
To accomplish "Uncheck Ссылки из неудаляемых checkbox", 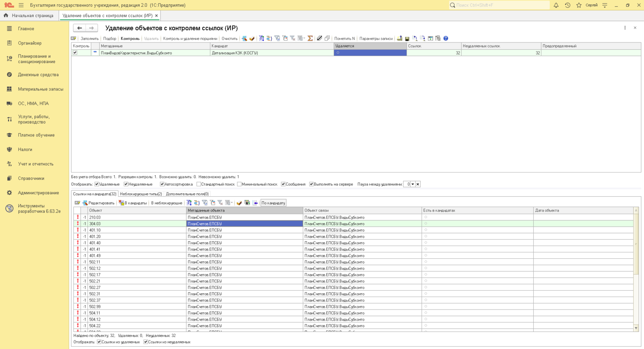I will coord(146,342).
